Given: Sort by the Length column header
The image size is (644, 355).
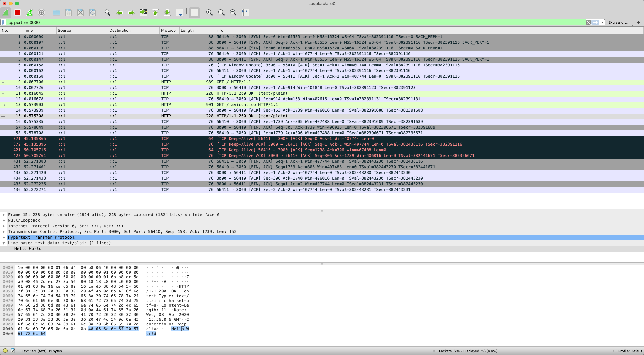Looking at the screenshot, I should pyautogui.click(x=197, y=30).
